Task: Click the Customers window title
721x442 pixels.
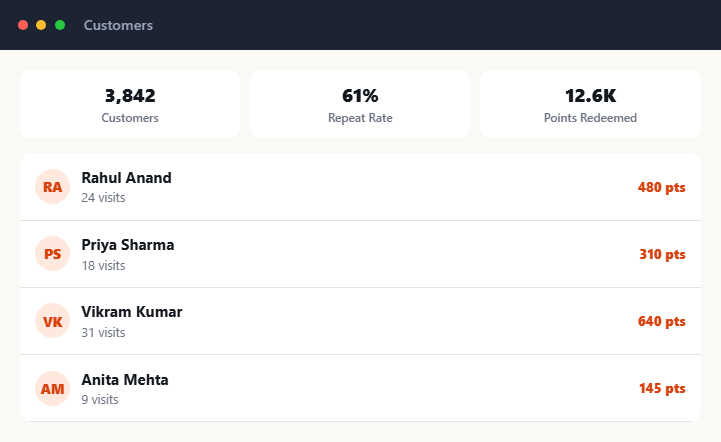Action: point(118,25)
